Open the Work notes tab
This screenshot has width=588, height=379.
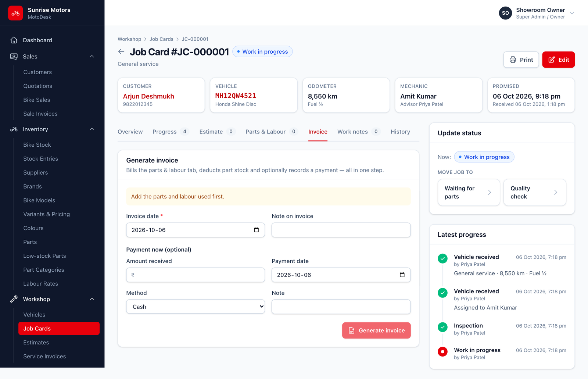point(359,132)
